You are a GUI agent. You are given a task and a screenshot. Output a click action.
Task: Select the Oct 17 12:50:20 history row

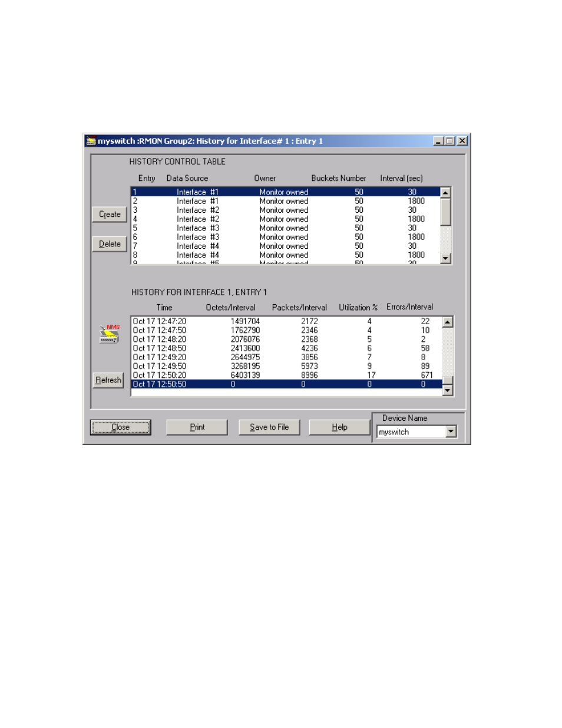[287, 375]
